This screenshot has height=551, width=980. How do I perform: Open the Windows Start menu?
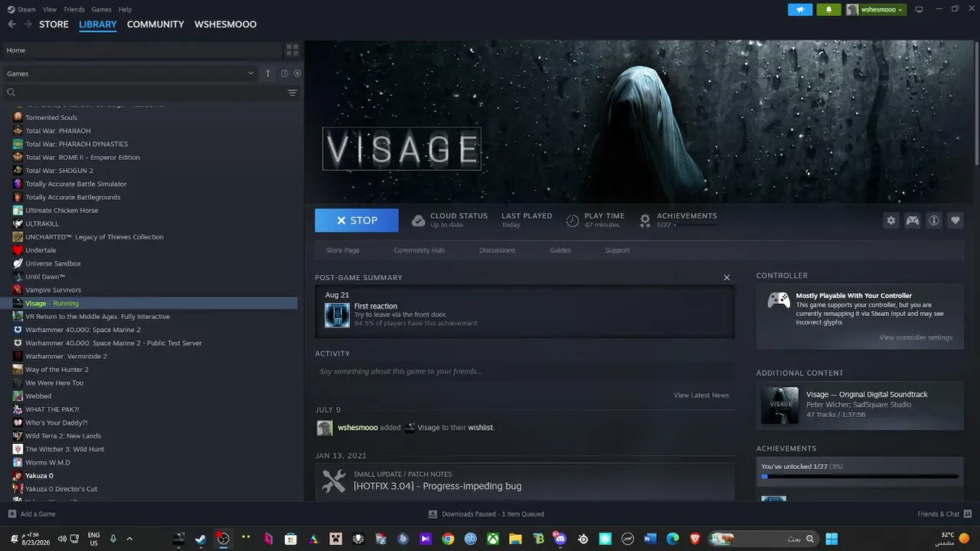[831, 539]
